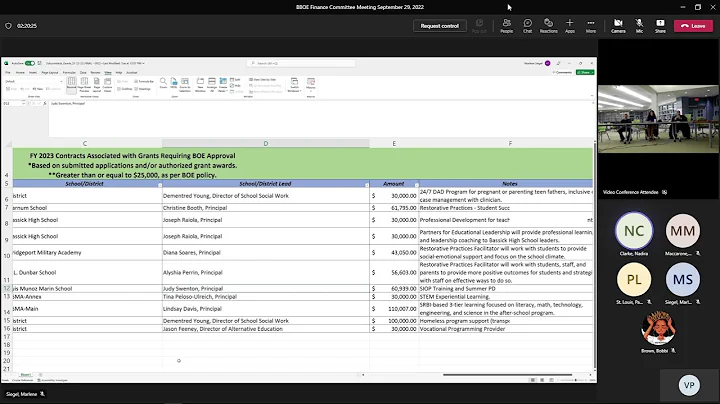Click the Pop out icon in Teams toolbar
The image size is (720, 404).
[x=479, y=26]
